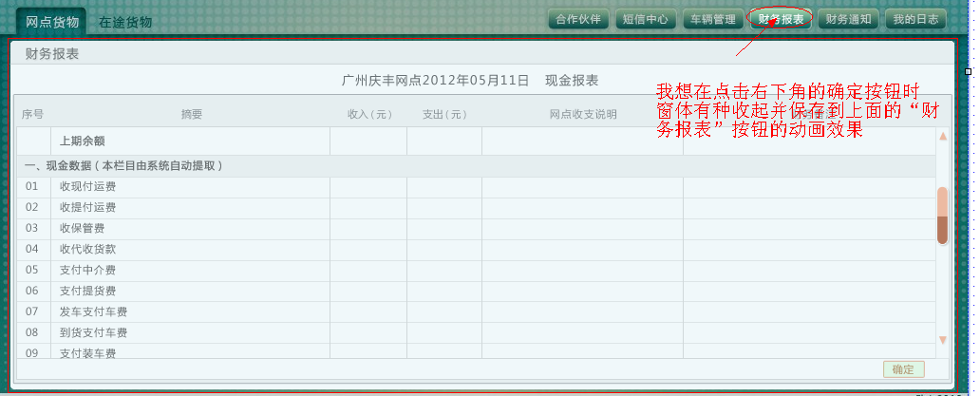Click the expense cell for 支付中介费
This screenshot has width=980, height=396.
click(x=444, y=271)
